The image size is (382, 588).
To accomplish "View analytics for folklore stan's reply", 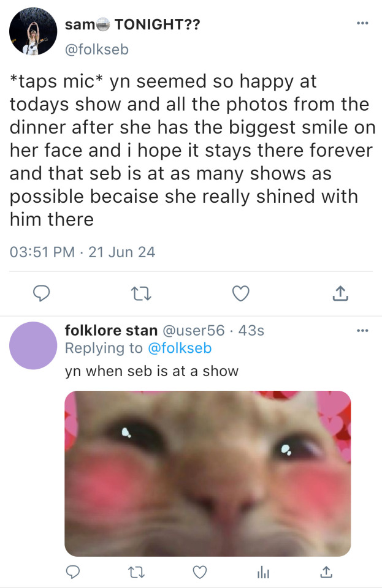I will tap(262, 571).
